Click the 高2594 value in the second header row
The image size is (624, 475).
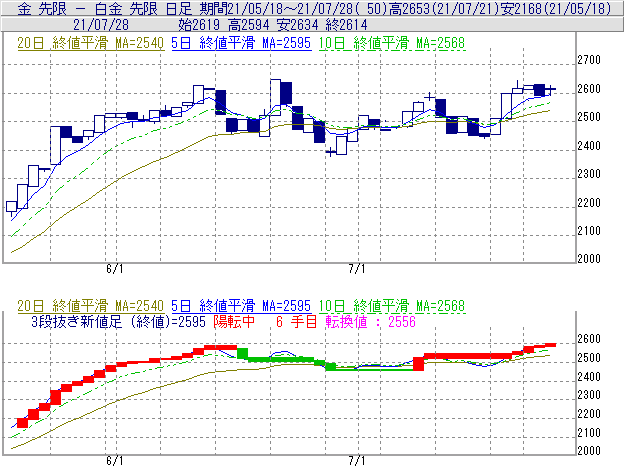(x=249, y=25)
